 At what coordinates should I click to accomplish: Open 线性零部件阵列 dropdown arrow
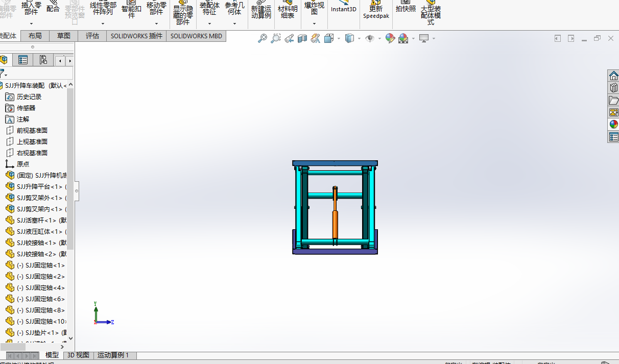pyautogui.click(x=103, y=23)
